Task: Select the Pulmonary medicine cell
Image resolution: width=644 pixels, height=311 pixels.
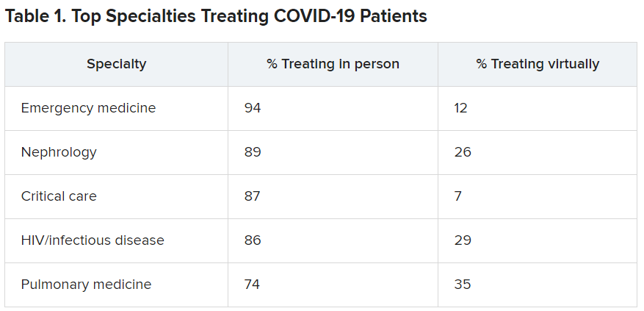Action: [x=86, y=285]
